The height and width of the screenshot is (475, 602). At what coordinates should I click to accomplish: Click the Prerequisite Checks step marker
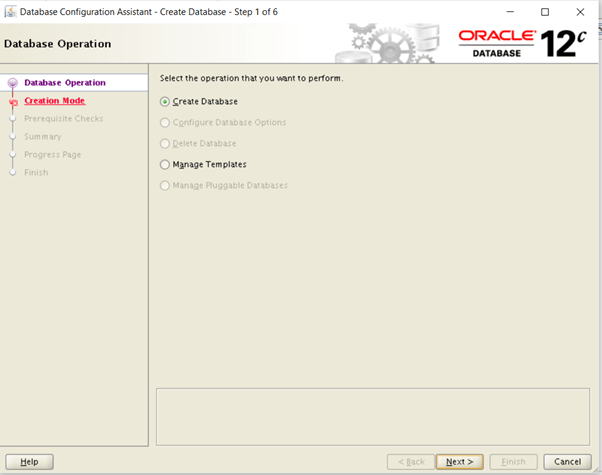13,119
